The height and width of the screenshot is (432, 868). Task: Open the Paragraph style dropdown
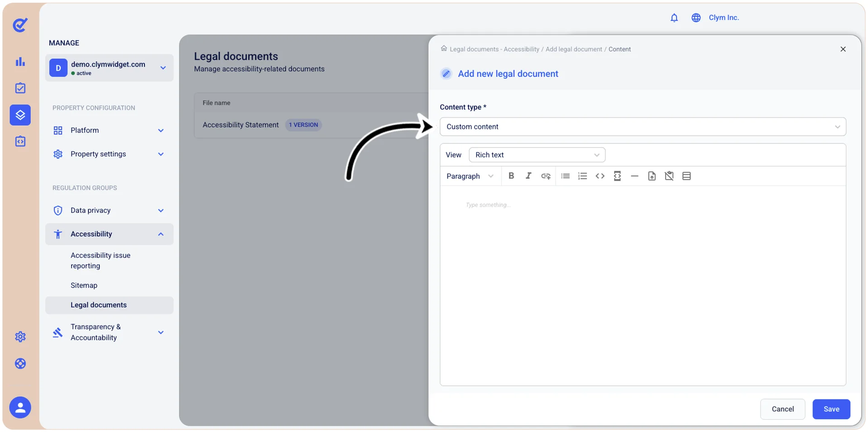[470, 176]
